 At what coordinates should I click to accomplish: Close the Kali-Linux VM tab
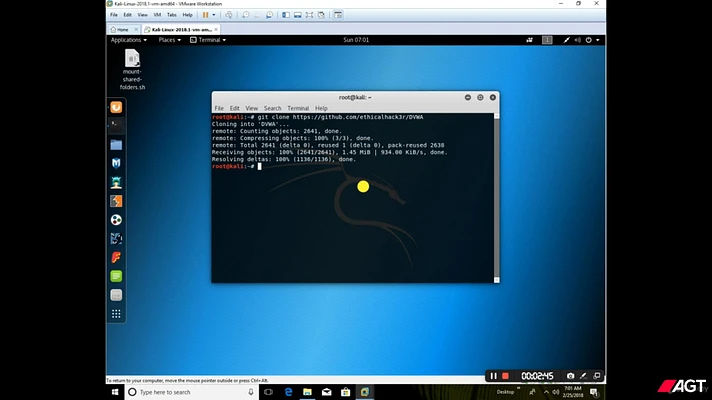tap(216, 30)
